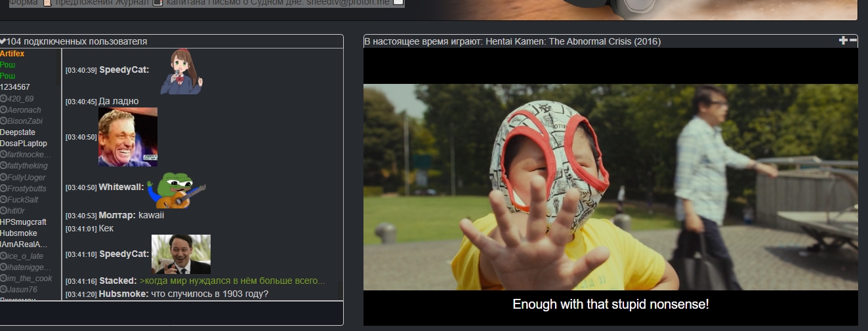
Task: Click the AFK clock icon beside fattytheking
Action: pyautogui.click(x=3, y=166)
